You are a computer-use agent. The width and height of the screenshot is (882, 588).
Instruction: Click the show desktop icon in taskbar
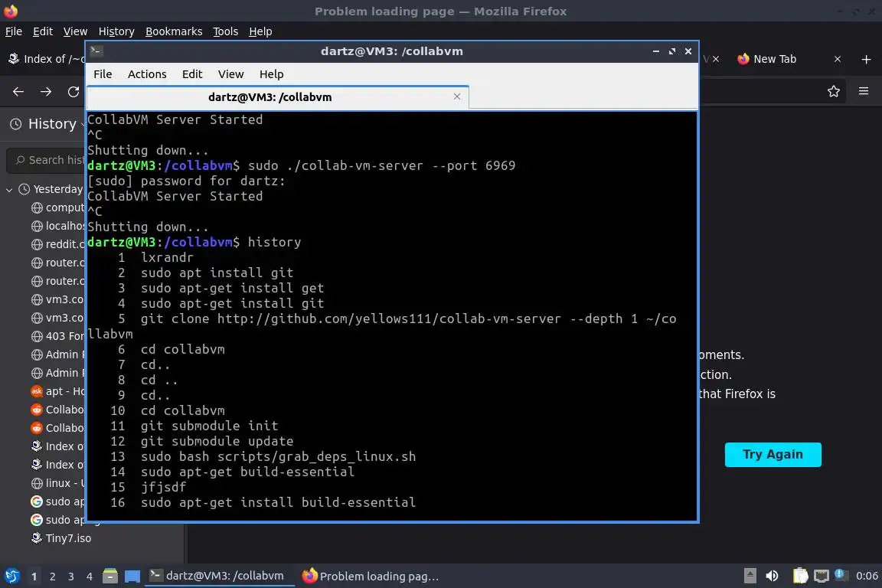tap(132, 577)
